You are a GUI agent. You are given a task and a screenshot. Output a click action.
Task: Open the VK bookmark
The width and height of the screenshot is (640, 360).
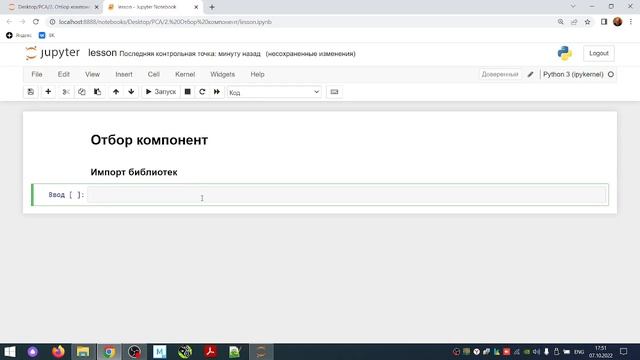(47, 36)
